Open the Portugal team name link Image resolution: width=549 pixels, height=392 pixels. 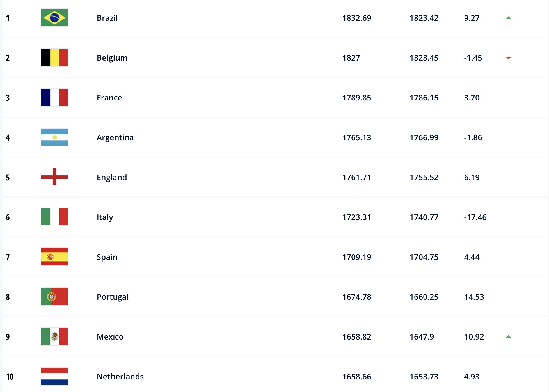[x=113, y=297]
